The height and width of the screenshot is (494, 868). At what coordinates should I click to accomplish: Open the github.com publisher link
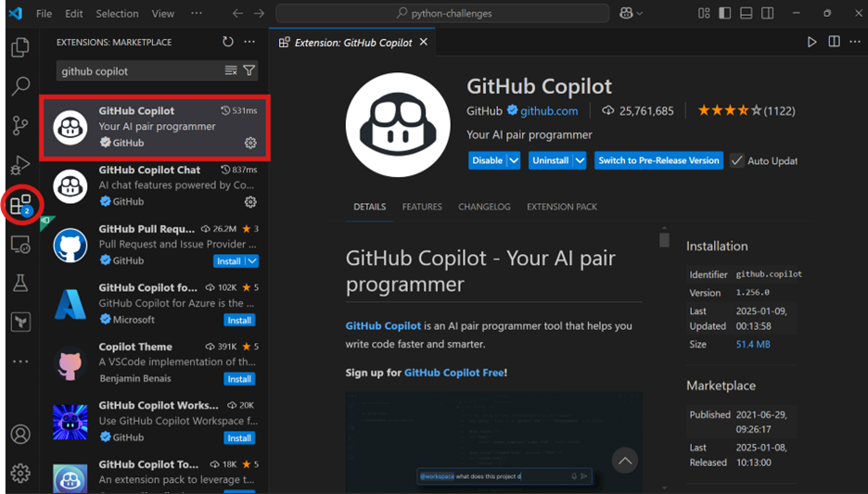[x=549, y=111]
